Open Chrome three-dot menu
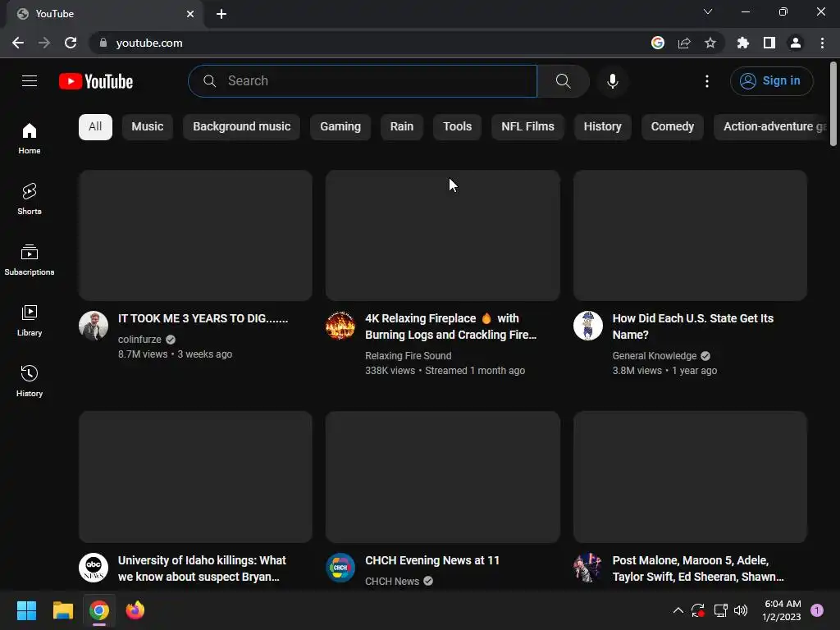Image resolution: width=840 pixels, height=630 pixels. click(822, 43)
